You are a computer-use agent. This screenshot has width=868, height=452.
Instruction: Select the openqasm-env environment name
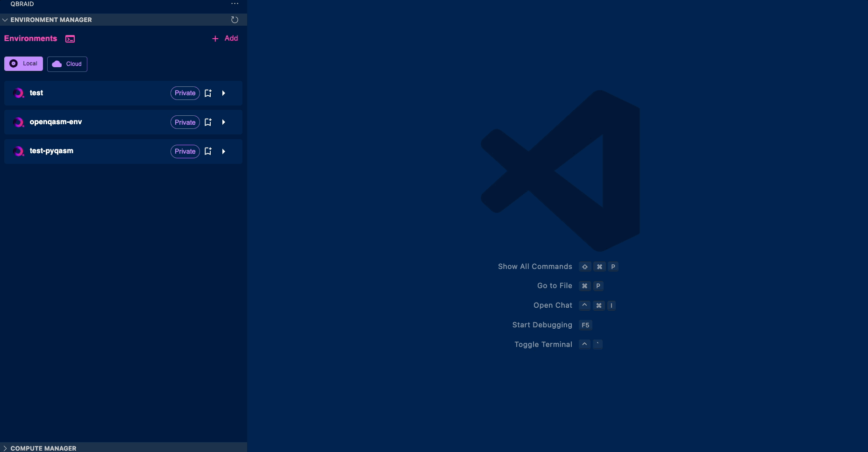pyautogui.click(x=56, y=122)
